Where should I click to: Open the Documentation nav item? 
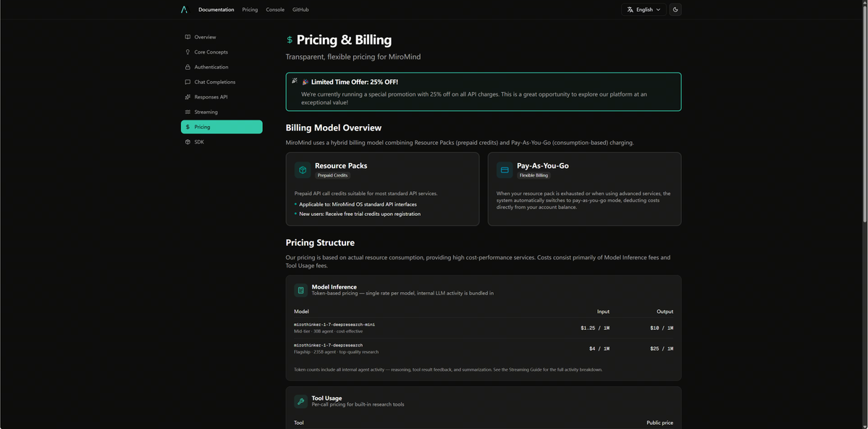tap(216, 9)
